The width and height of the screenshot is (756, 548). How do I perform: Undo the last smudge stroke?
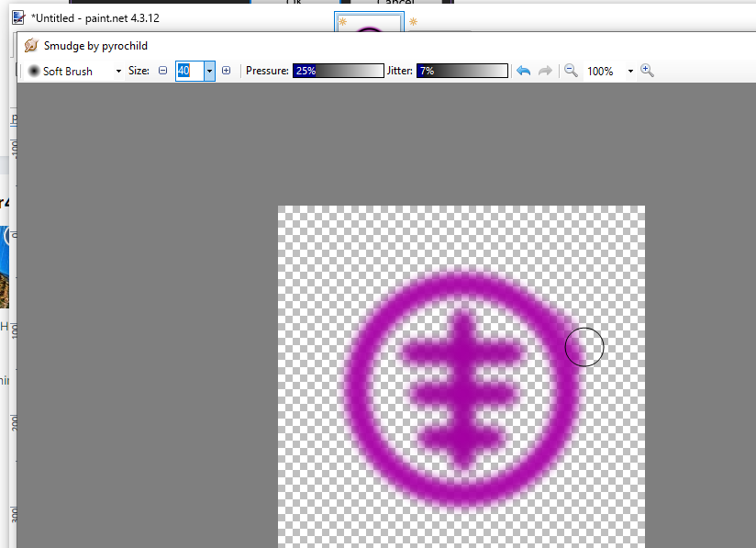[x=524, y=71]
